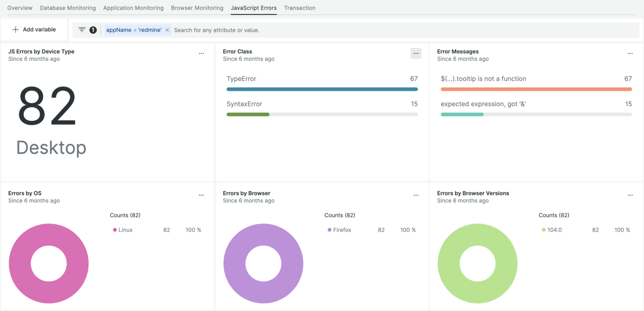Switch to the Overview tab

20,8
